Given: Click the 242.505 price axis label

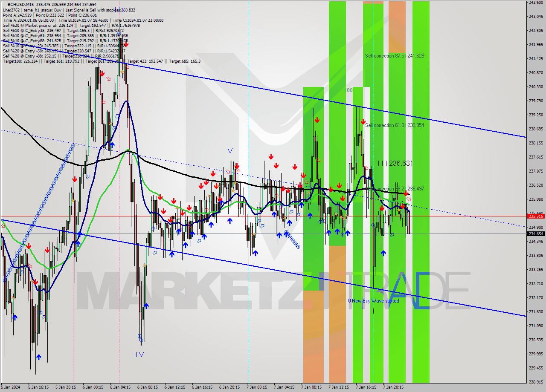Looking at the screenshot, I should (536, 31).
